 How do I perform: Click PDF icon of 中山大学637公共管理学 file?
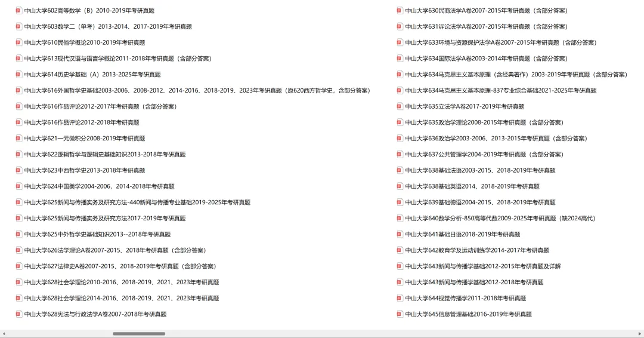(x=400, y=154)
